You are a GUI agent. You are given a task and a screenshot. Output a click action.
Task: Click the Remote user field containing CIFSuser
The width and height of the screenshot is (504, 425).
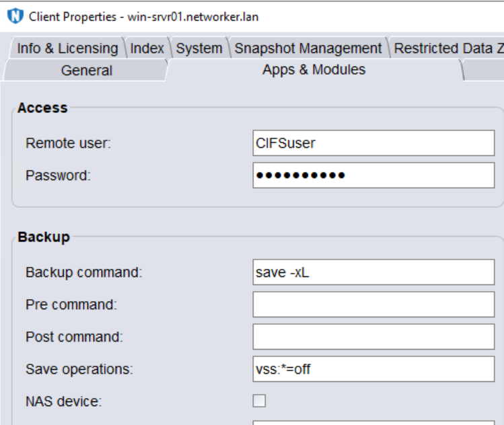tap(373, 143)
